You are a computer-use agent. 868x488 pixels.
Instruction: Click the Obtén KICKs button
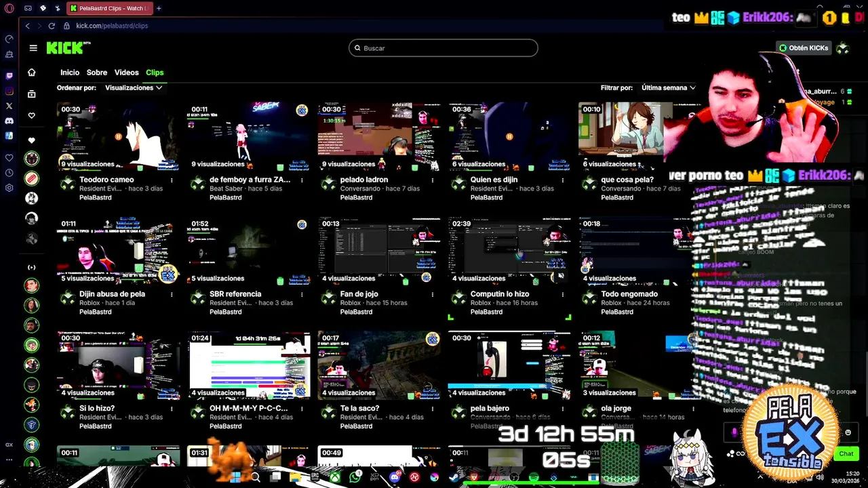point(804,48)
